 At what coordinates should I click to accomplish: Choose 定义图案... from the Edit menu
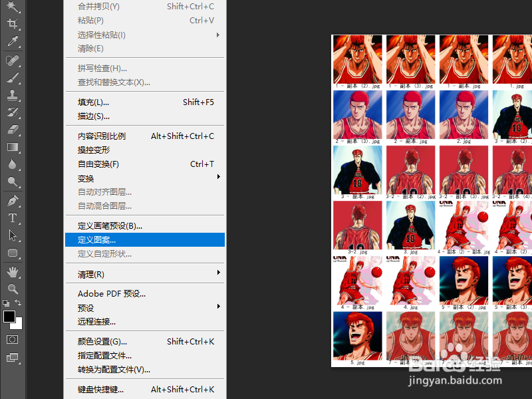145,240
